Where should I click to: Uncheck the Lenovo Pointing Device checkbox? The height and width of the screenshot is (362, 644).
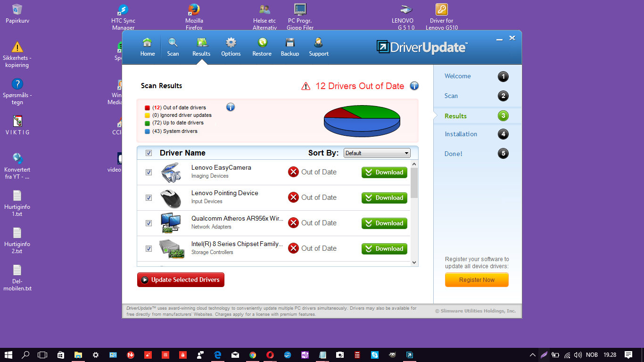(149, 198)
